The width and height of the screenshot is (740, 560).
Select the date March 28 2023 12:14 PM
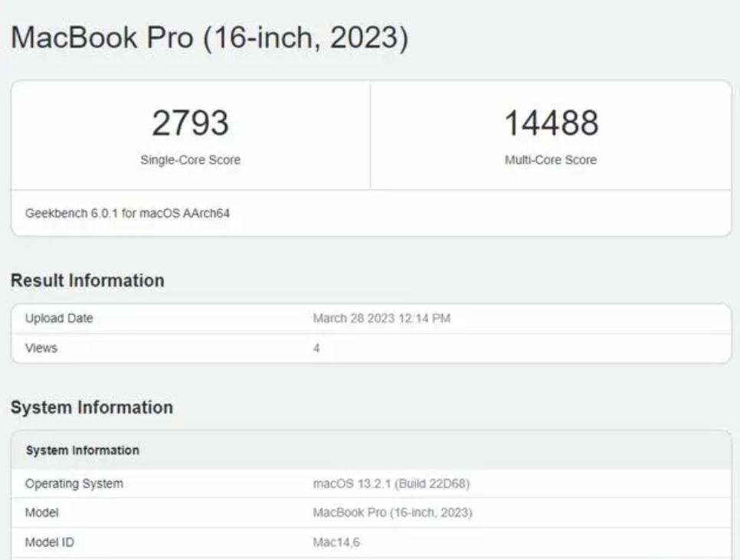tap(381, 319)
